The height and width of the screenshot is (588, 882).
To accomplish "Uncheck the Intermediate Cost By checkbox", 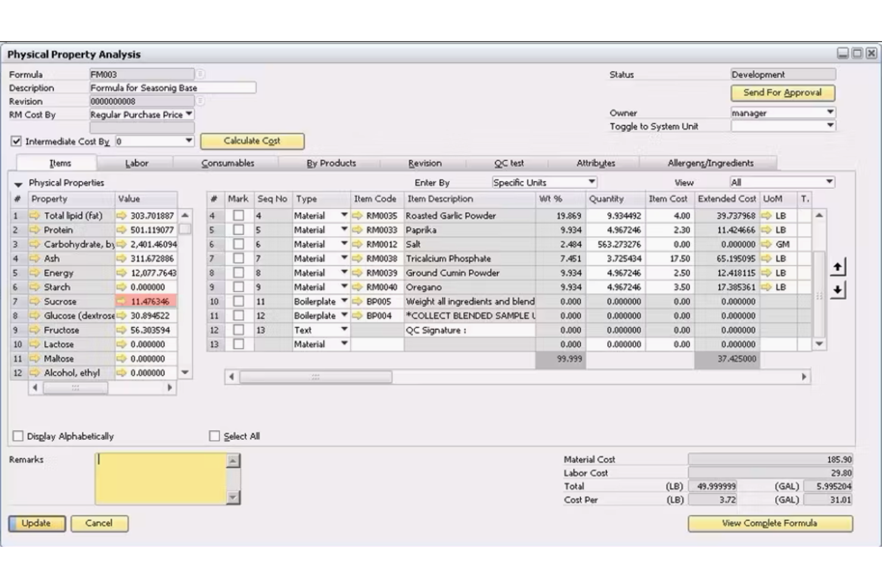I will [x=17, y=141].
